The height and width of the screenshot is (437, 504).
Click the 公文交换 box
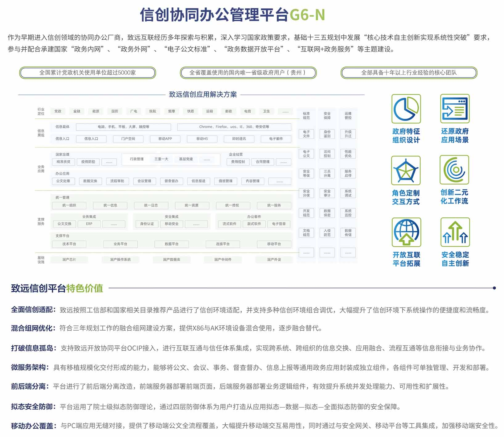click(64, 224)
